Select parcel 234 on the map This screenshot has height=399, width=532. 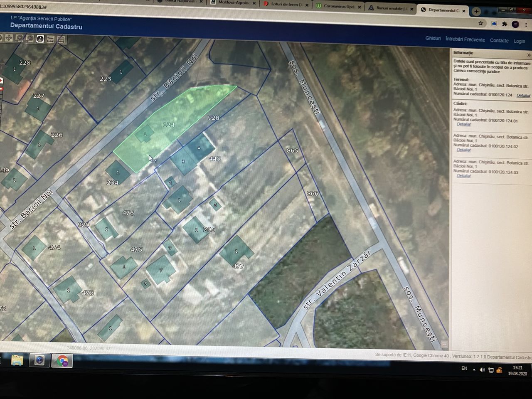pyautogui.click(x=112, y=182)
